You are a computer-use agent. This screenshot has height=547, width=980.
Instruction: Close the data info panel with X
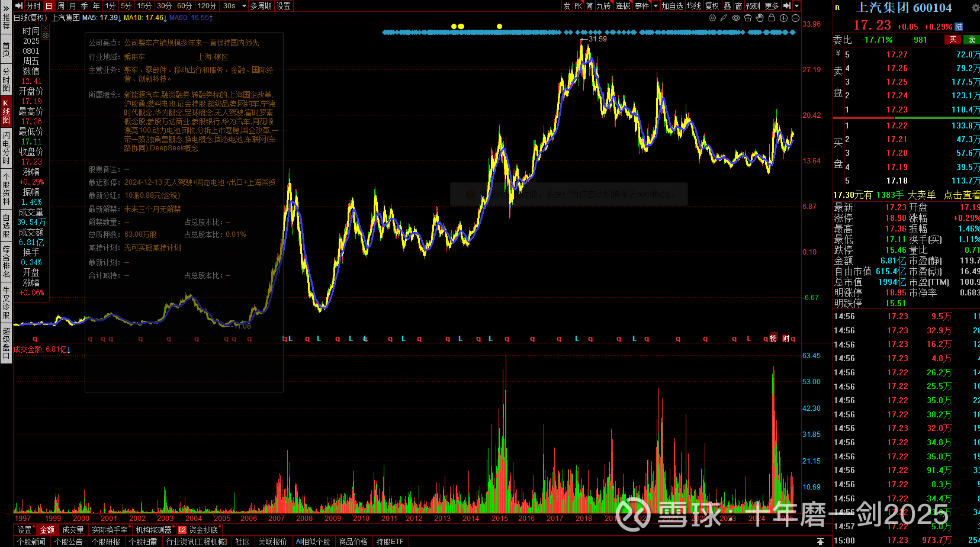(x=46, y=28)
